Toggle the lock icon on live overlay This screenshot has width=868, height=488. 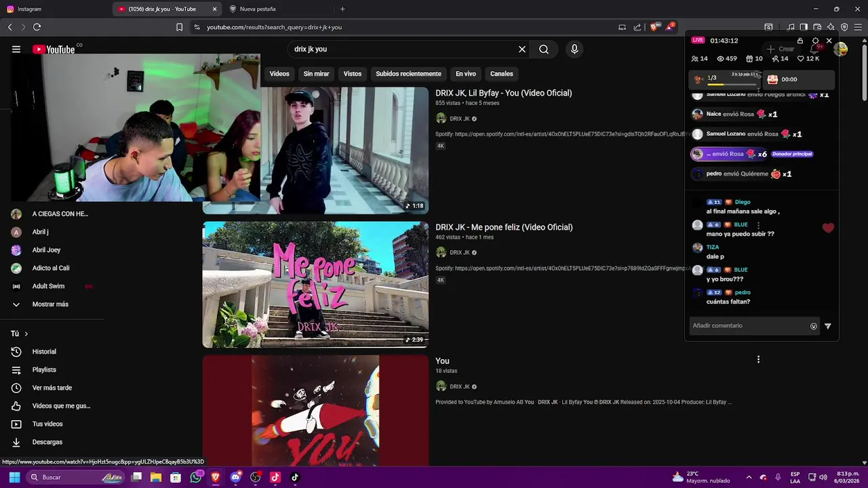pyautogui.click(x=800, y=41)
